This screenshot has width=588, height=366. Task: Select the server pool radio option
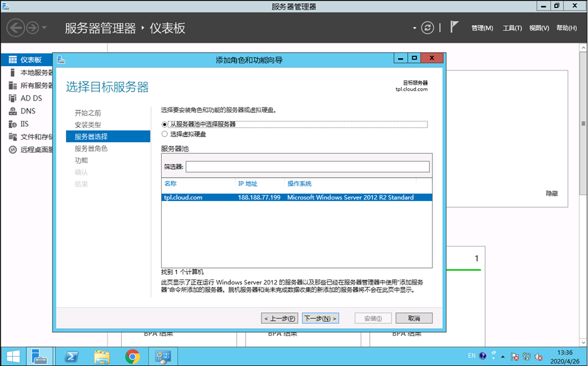[164, 124]
